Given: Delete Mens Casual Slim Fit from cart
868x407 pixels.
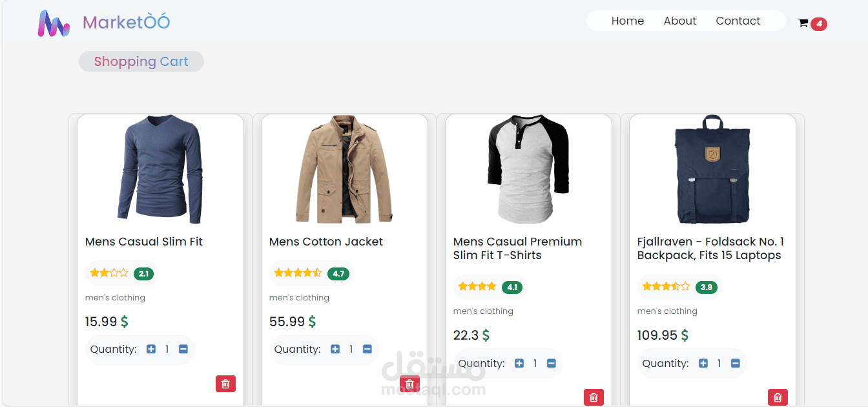Looking at the screenshot, I should point(225,384).
